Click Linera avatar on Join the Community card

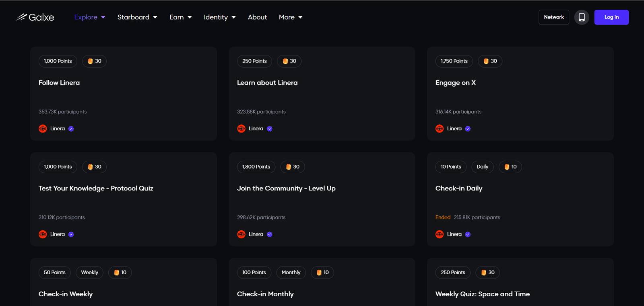(x=241, y=234)
